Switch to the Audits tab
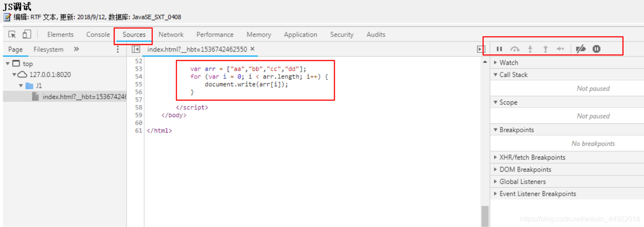The image size is (644, 227). (376, 34)
